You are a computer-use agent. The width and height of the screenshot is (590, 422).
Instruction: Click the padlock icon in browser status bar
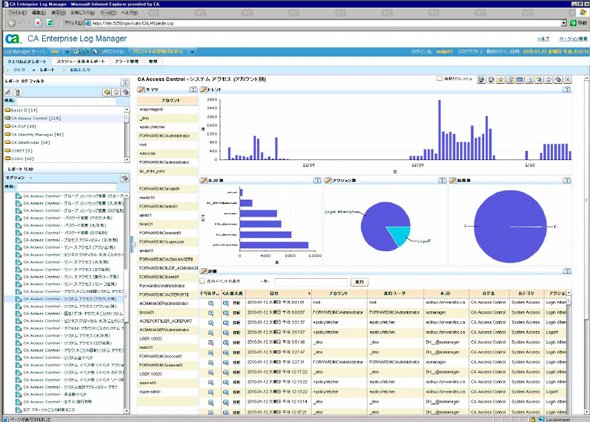click(x=532, y=419)
